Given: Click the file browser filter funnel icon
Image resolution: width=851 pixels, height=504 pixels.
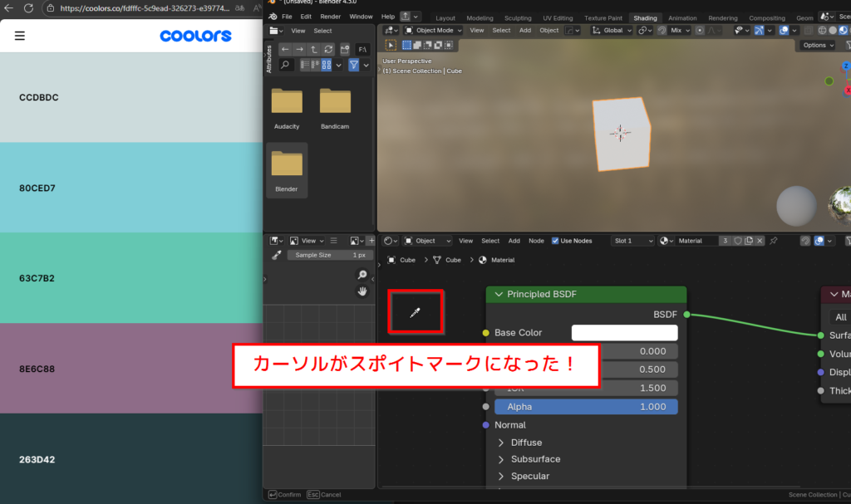Looking at the screenshot, I should [353, 65].
